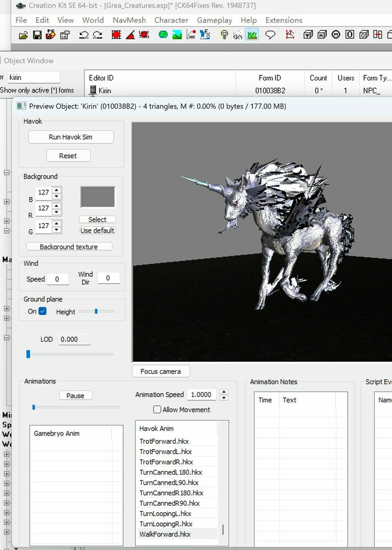Click the Wind Speed input field

(58, 279)
